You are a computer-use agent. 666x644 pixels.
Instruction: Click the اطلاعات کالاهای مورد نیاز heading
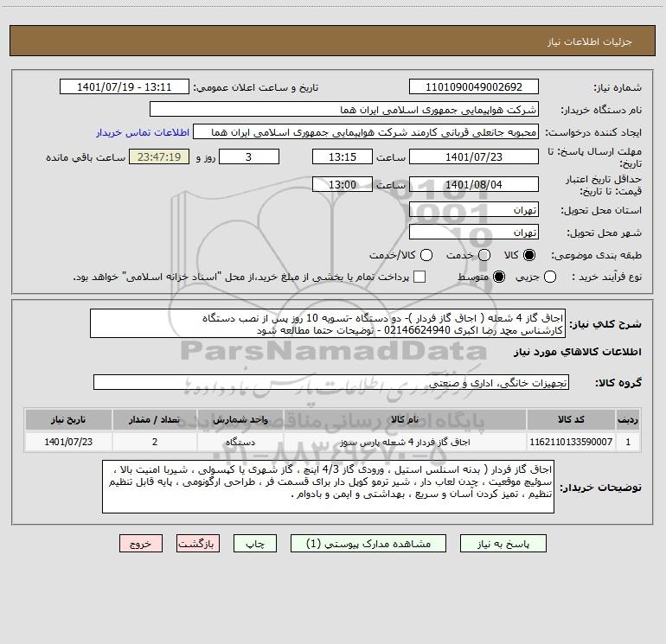coord(578,352)
